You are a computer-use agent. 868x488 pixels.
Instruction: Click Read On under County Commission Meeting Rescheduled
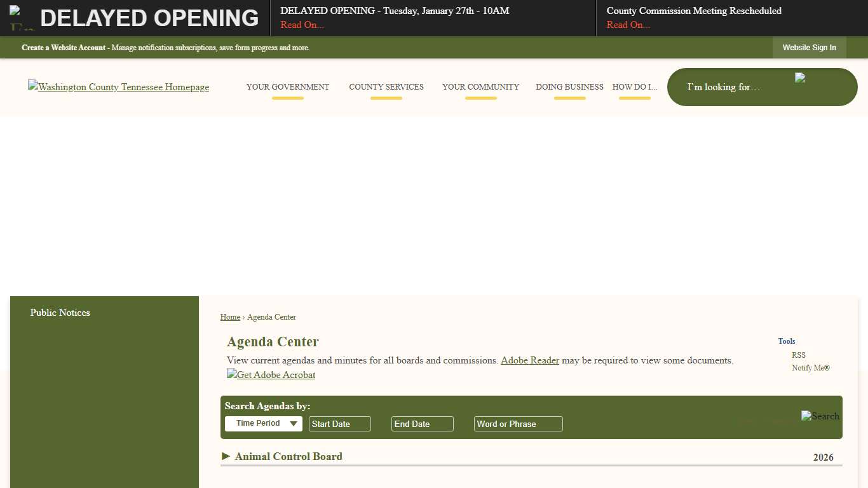(x=628, y=25)
